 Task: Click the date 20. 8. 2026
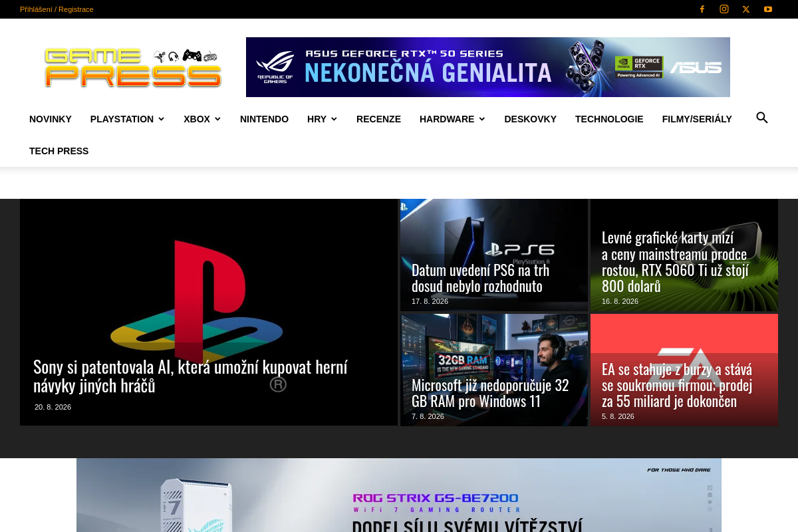point(53,407)
